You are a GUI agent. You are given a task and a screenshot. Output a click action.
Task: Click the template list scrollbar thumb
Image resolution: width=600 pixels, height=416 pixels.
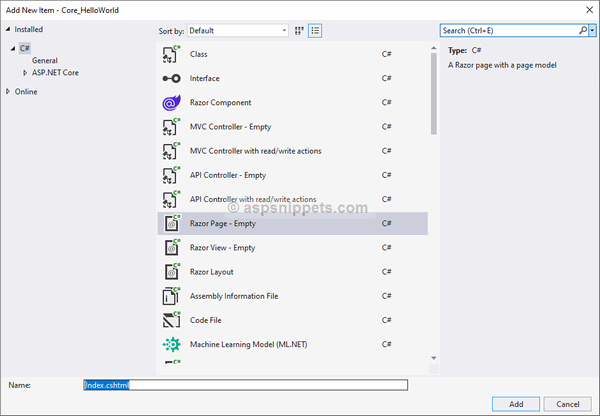click(434, 94)
